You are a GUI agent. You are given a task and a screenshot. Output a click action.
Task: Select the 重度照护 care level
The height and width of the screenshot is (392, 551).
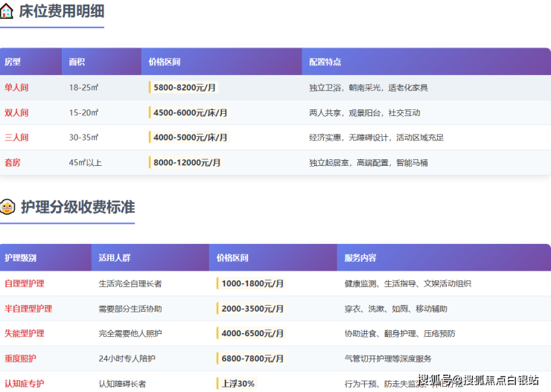[x=20, y=359]
